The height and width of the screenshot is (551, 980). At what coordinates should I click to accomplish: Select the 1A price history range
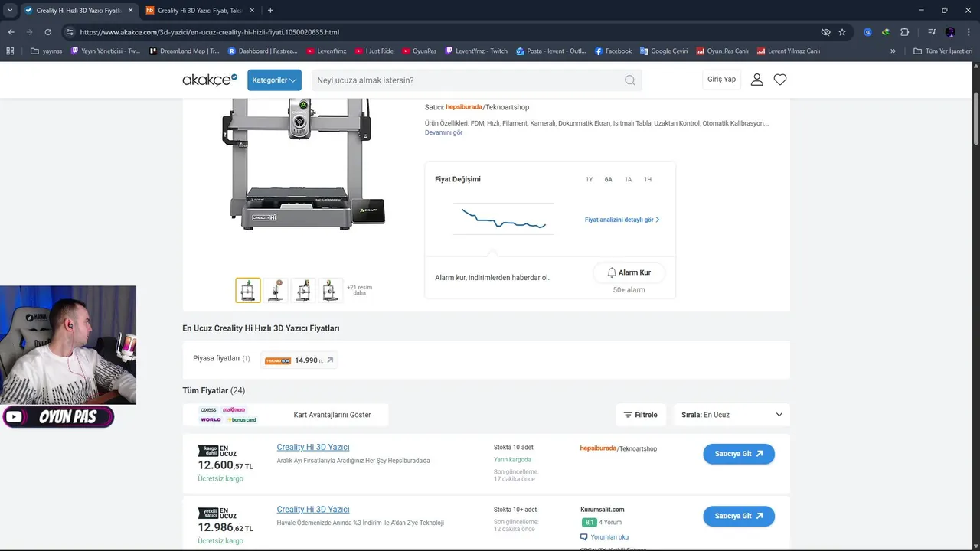point(628,179)
